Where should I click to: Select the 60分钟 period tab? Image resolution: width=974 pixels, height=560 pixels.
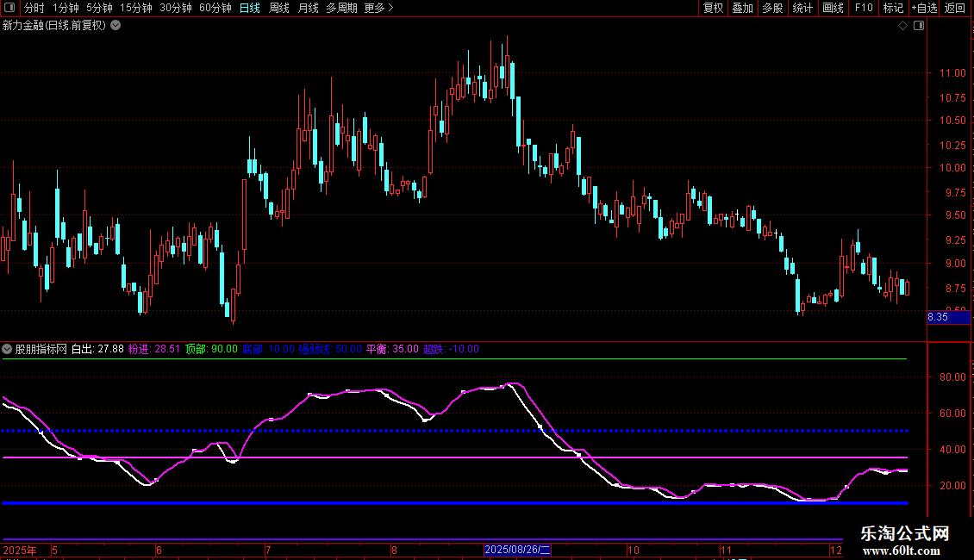click(x=215, y=8)
